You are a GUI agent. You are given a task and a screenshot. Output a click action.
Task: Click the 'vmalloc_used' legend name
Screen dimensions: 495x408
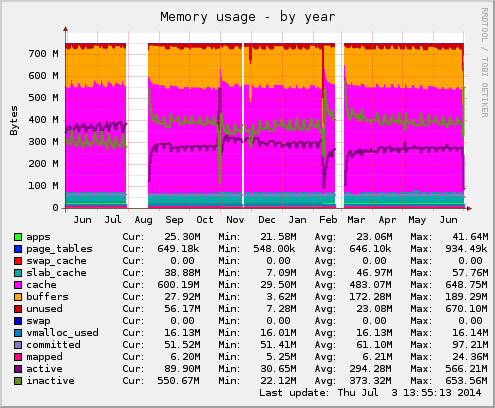(62, 333)
